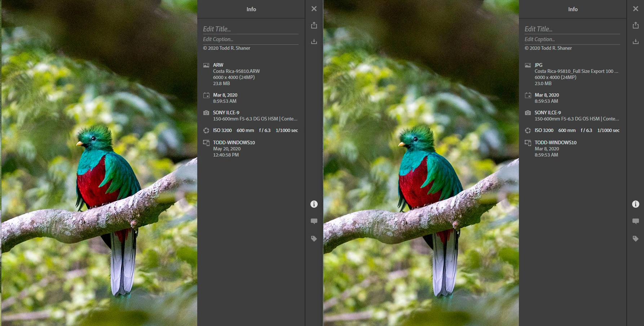Click 'ISO 3200' in the ARW panel
This screenshot has height=326, width=644.
222,130
